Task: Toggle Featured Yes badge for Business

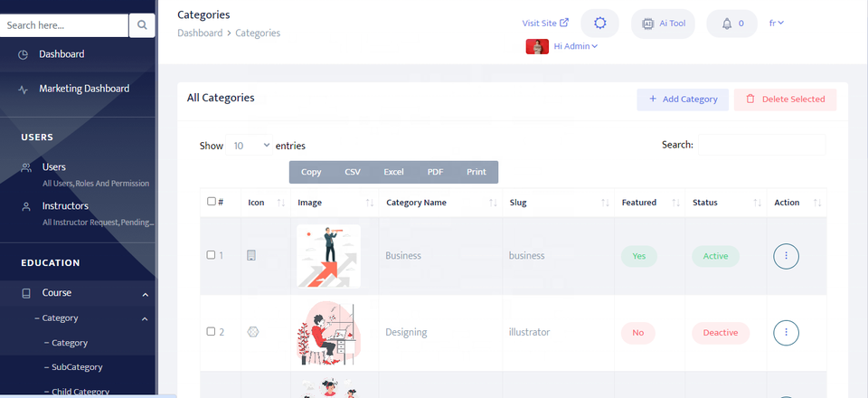Action: [x=639, y=256]
